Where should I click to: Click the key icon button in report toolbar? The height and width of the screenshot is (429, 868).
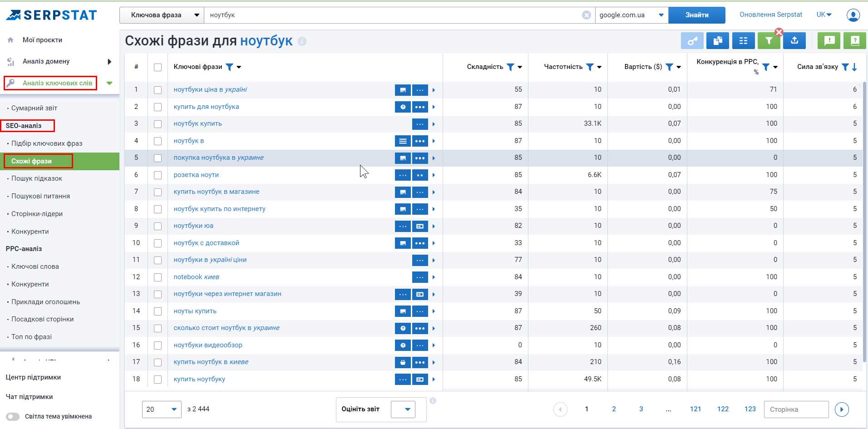point(692,41)
